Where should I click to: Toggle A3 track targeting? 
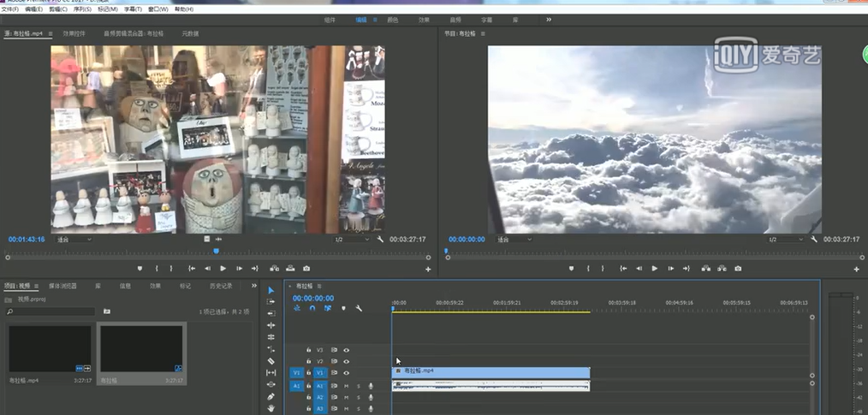tap(320, 408)
